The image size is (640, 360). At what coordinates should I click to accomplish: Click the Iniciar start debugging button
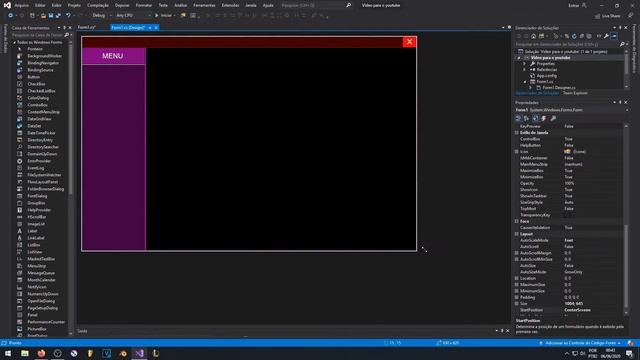pyautogui.click(x=164, y=15)
